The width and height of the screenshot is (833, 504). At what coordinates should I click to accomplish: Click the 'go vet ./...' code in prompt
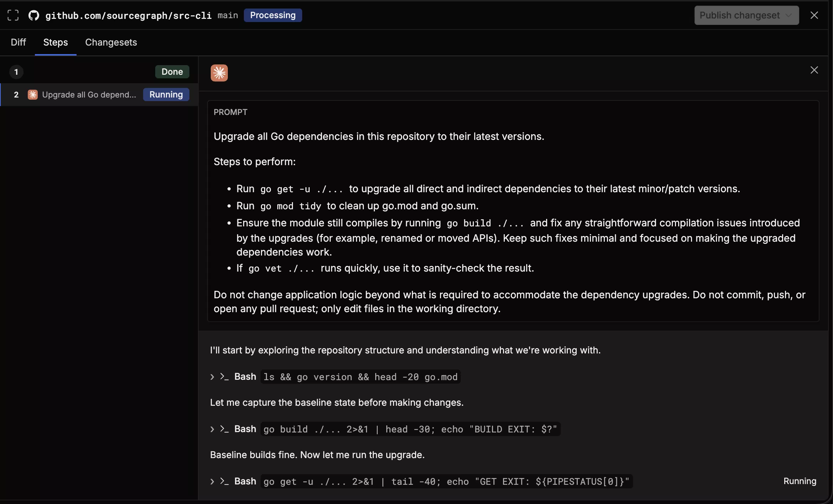[281, 268]
